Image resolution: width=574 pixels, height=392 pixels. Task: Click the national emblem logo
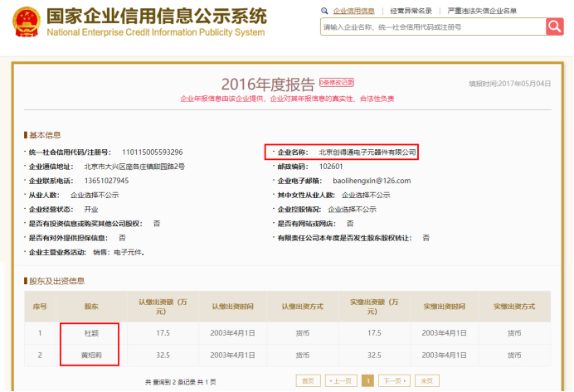(x=26, y=22)
